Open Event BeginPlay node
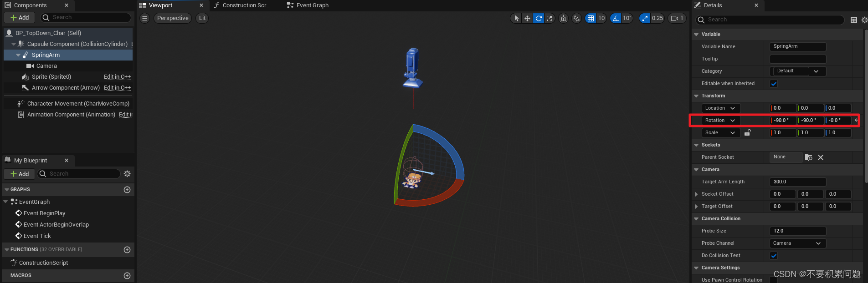Screen dimensions: 868x283 (x=44, y=213)
